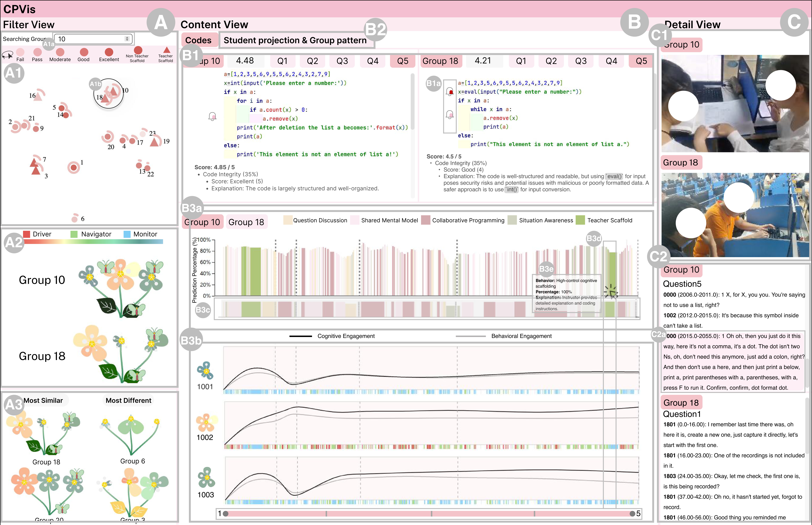Toggle Cognitive Engagement line legend
Screen dimensions: 812x525
coord(332,336)
